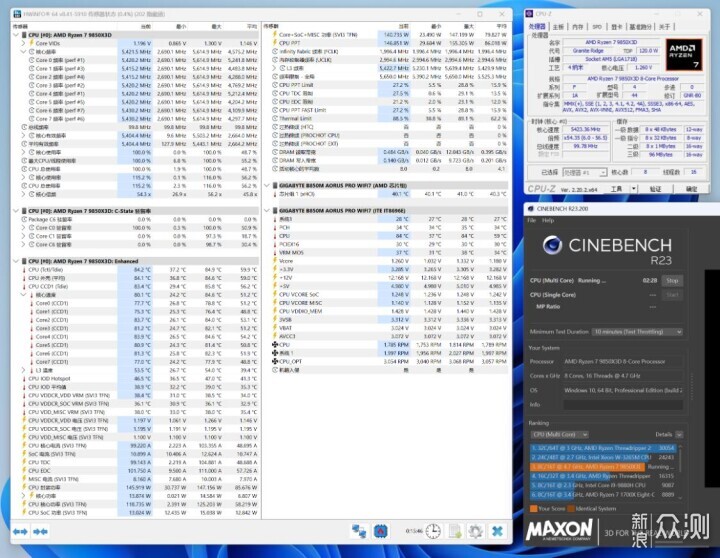
Task: Click the expand-columns arrows icon in HWiNFO toolbar
Action: click(x=20, y=531)
